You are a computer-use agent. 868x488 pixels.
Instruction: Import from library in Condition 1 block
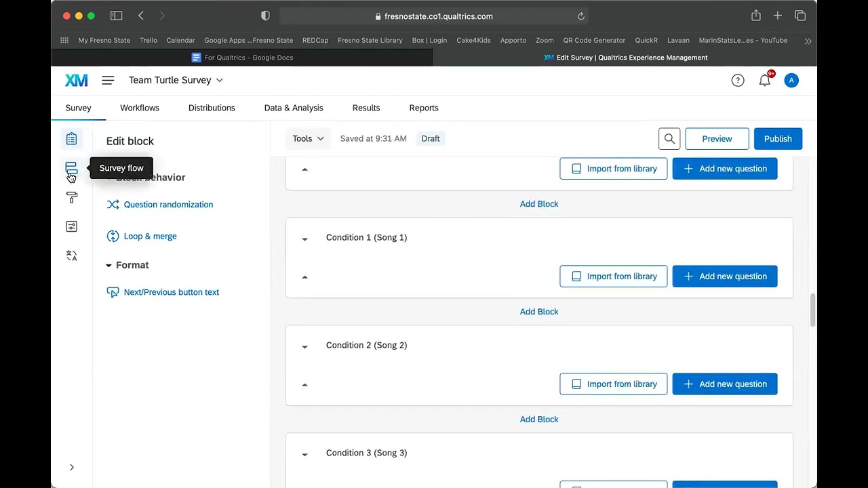pos(614,277)
